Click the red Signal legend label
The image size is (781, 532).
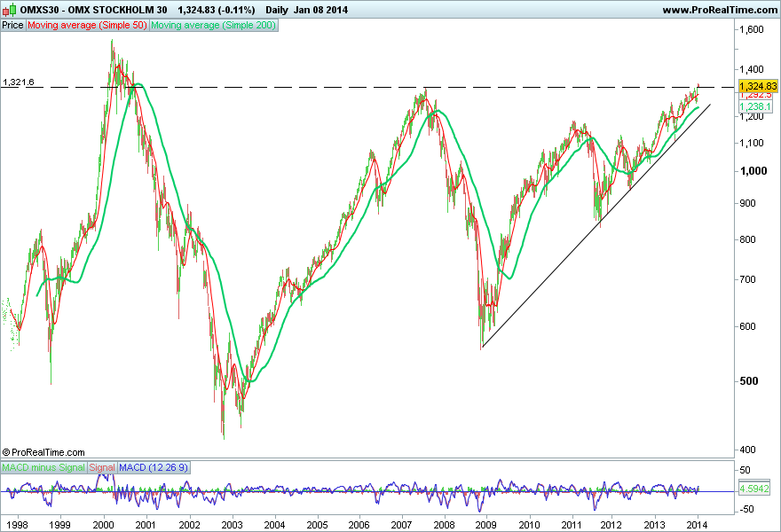(x=102, y=467)
